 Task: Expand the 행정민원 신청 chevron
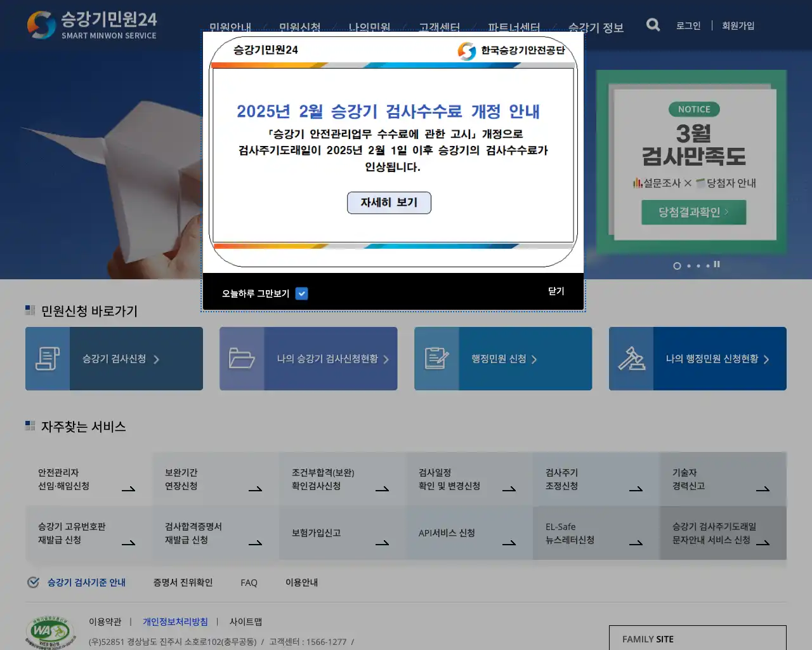click(x=534, y=359)
